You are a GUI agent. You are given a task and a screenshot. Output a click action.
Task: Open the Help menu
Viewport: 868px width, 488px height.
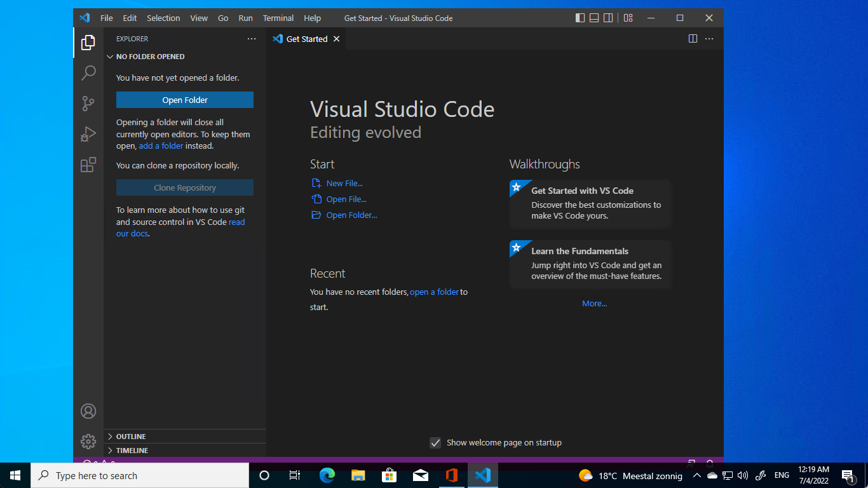(x=312, y=18)
